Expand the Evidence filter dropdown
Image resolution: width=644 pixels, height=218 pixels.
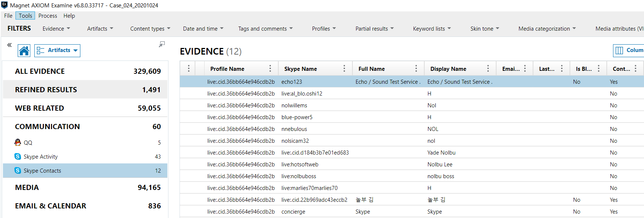point(56,29)
